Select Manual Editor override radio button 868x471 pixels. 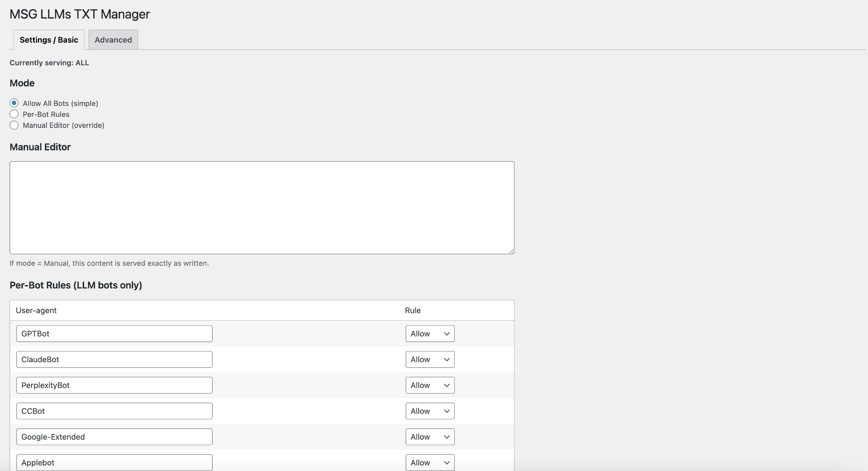[x=14, y=125]
